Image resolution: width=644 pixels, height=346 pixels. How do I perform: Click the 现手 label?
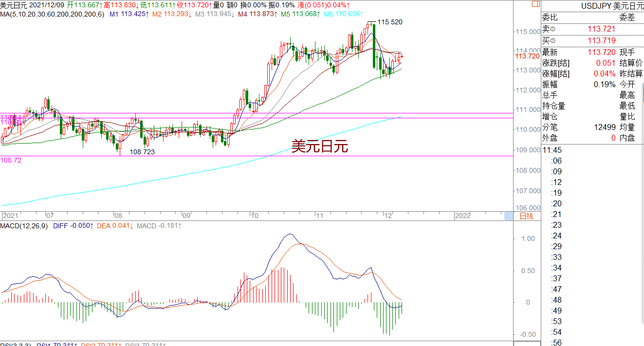[x=627, y=53]
